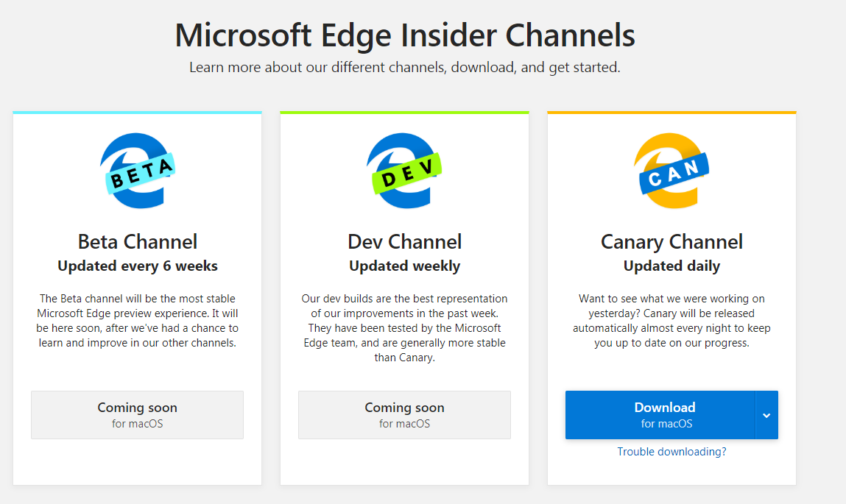The width and height of the screenshot is (846, 504).
Task: Expand the Download button platform chevron
Action: click(x=766, y=415)
